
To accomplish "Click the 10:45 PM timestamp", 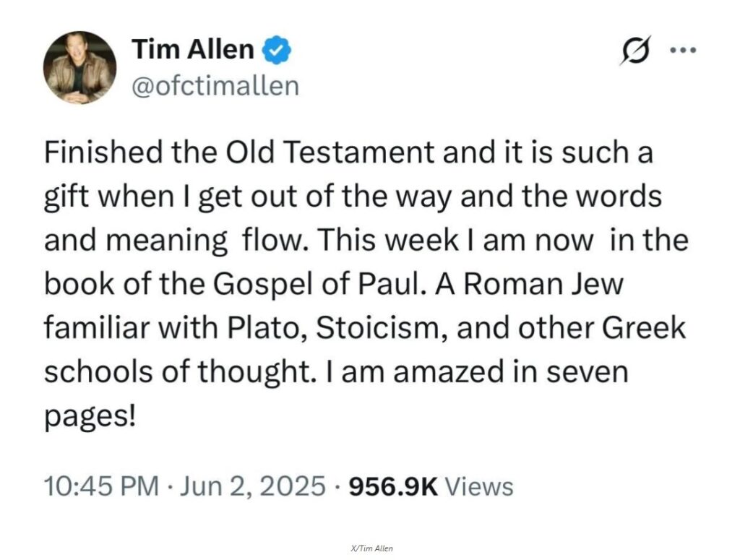I will click(101, 486).
